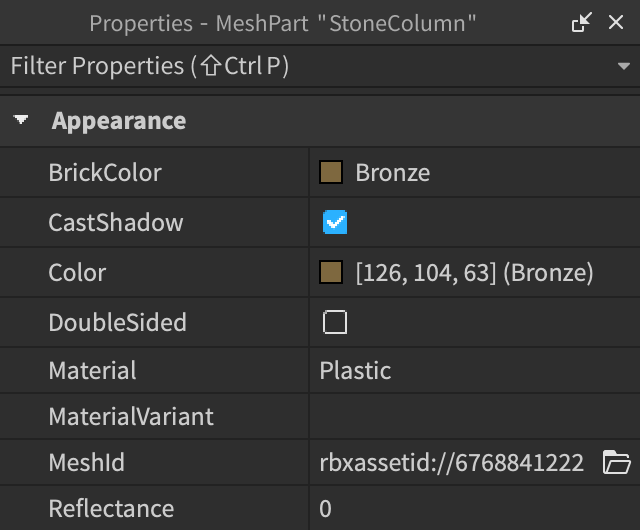Uncheck the CastShadow checkbox
This screenshot has height=530, width=640.
point(335,223)
